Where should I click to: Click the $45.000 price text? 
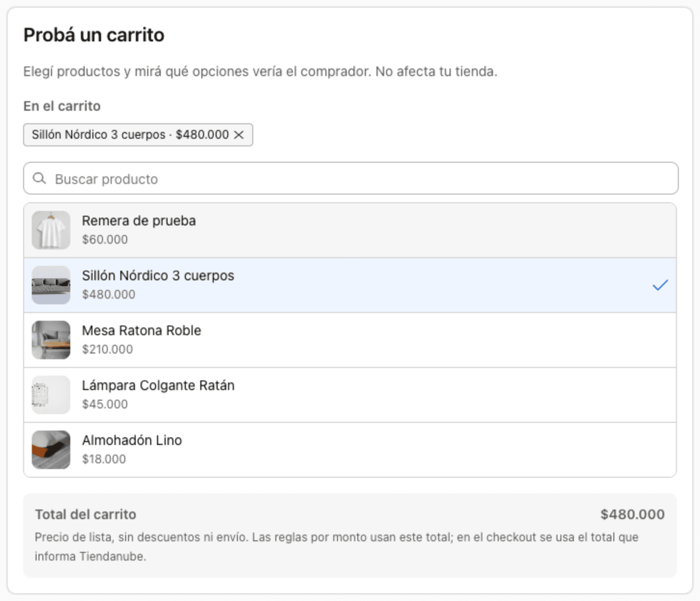pos(105,404)
